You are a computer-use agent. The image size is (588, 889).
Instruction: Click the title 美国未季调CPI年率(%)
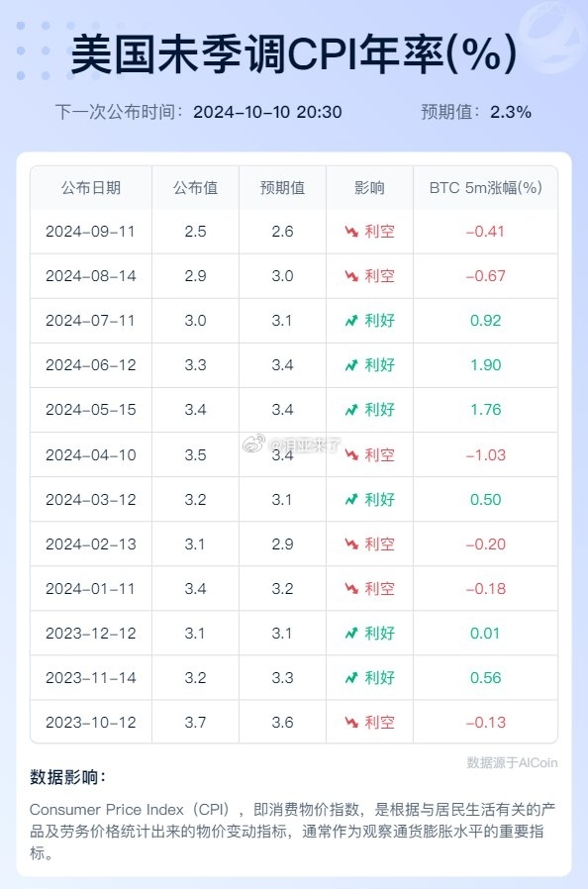pos(294,53)
